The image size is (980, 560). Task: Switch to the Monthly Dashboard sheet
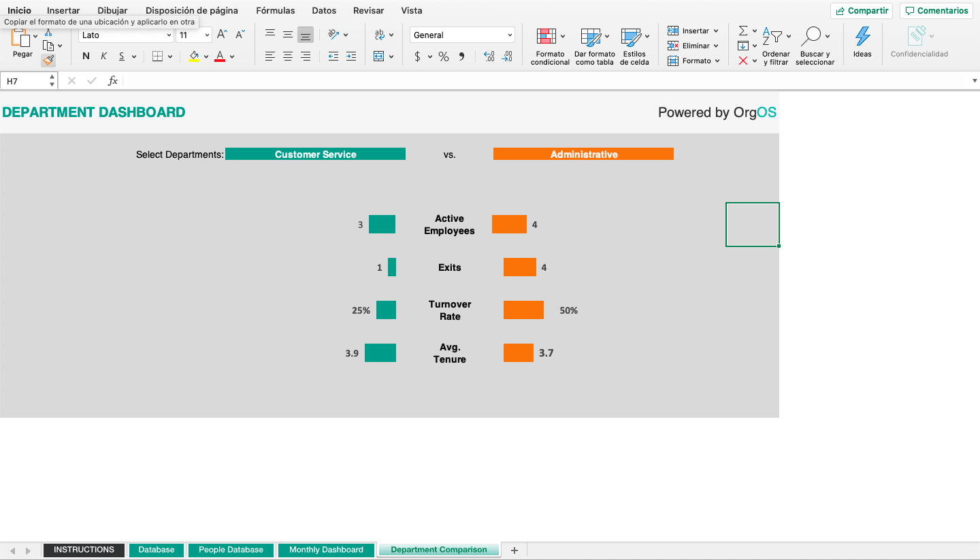pos(326,550)
